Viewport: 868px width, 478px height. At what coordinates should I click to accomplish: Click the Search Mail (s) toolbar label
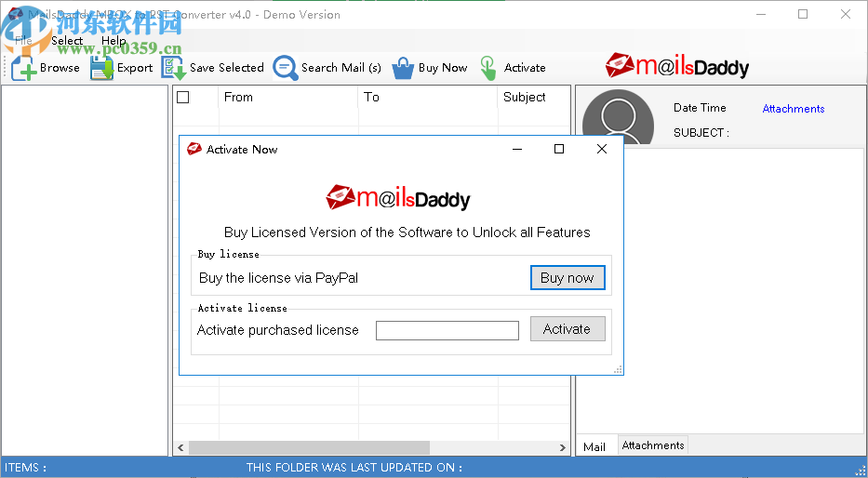click(341, 68)
